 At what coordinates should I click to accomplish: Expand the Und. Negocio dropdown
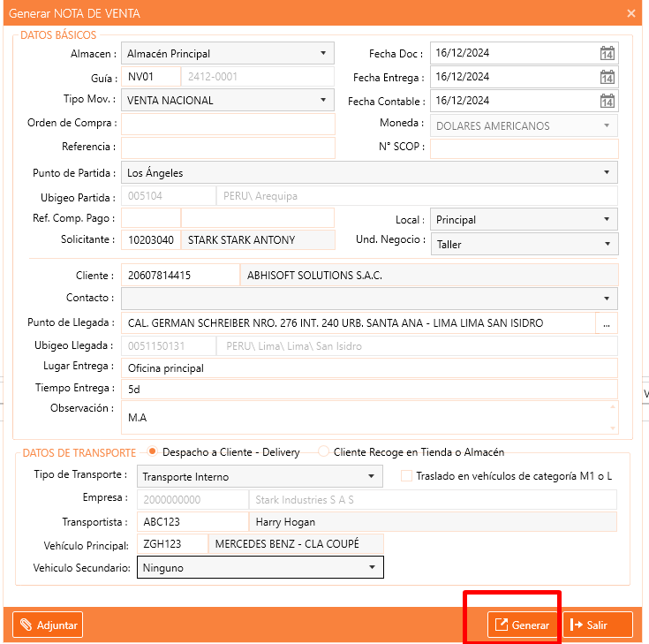pos(524,244)
